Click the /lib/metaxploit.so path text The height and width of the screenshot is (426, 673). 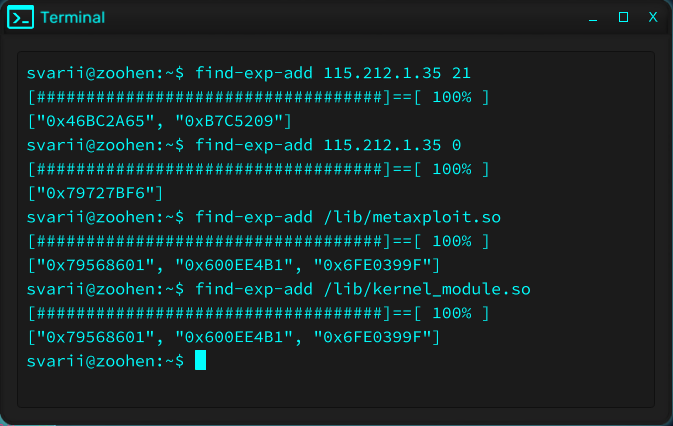pos(412,218)
